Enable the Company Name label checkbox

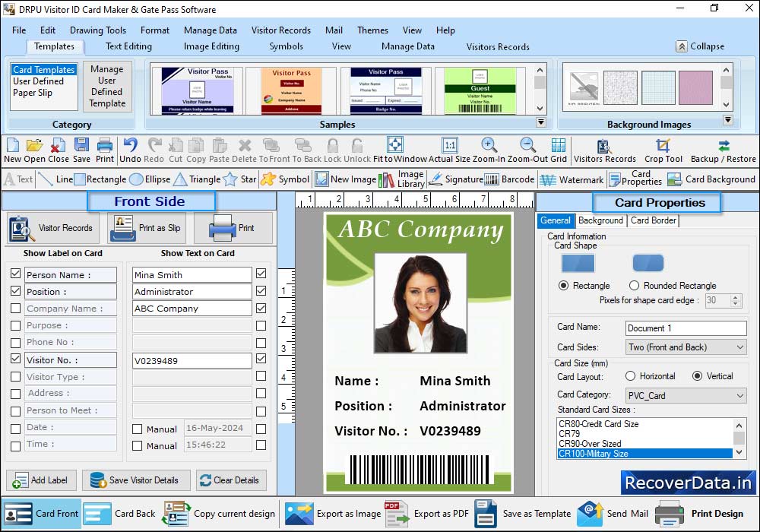coord(15,308)
